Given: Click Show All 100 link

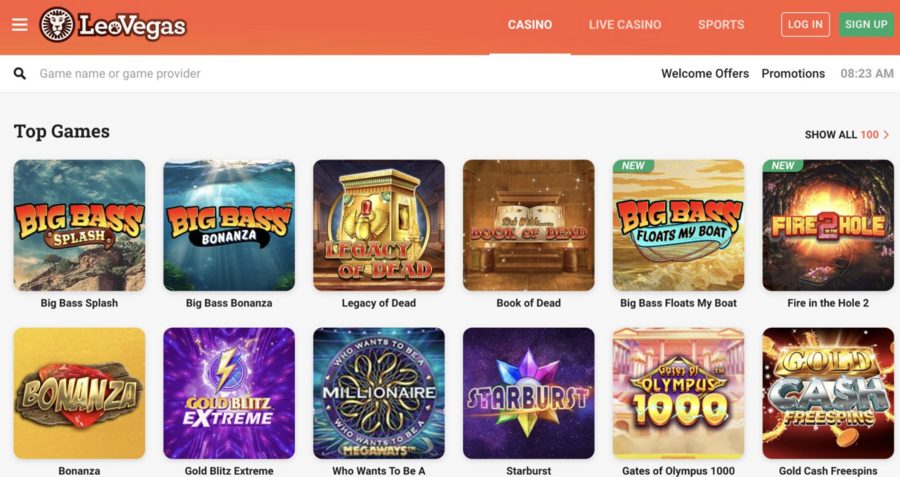Looking at the screenshot, I should pyautogui.click(x=847, y=134).
